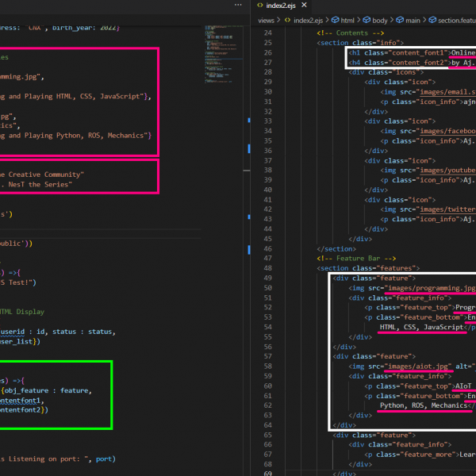
Task: Open the views folder breadcrumb
Action: [266, 19]
